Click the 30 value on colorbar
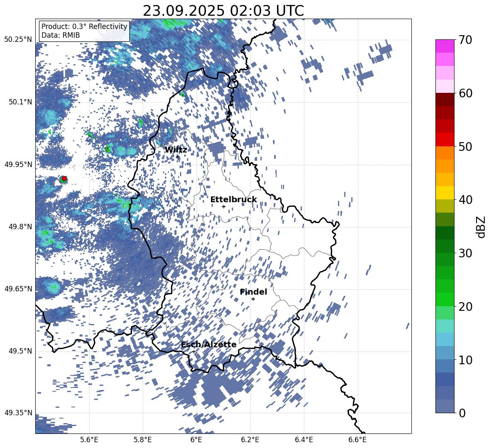This screenshot has width=491, height=448. coord(465,253)
